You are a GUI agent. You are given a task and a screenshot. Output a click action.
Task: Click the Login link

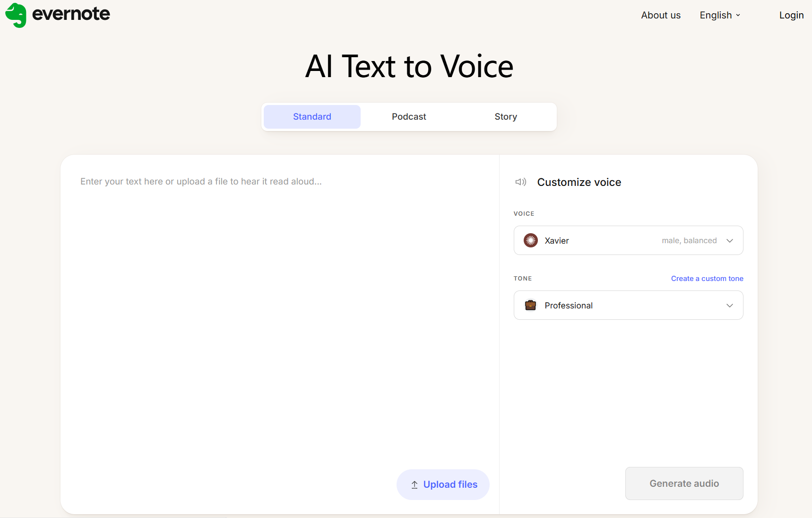pos(791,15)
